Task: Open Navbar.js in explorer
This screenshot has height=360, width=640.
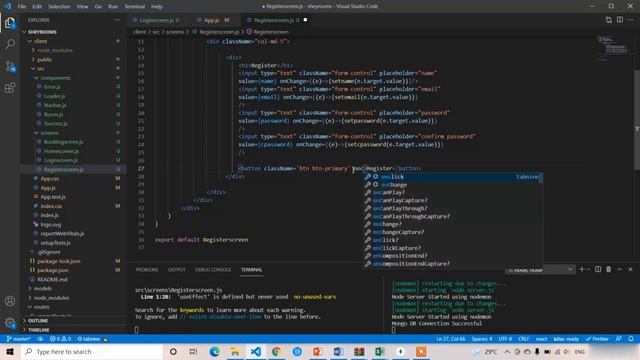Action: click(x=73, y=105)
